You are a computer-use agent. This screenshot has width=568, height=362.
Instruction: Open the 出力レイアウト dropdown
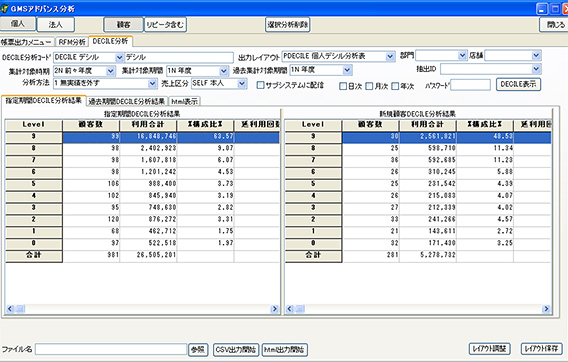pos(390,56)
